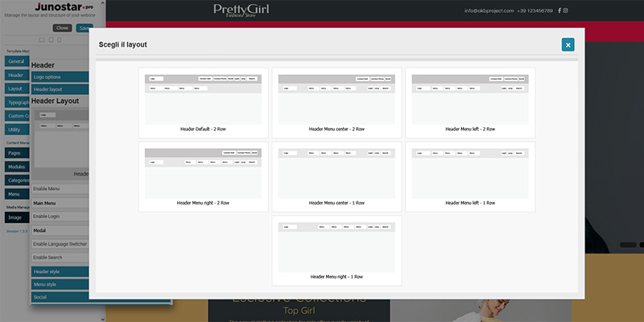Open the Menu content manager
644x322 pixels.
(17, 194)
